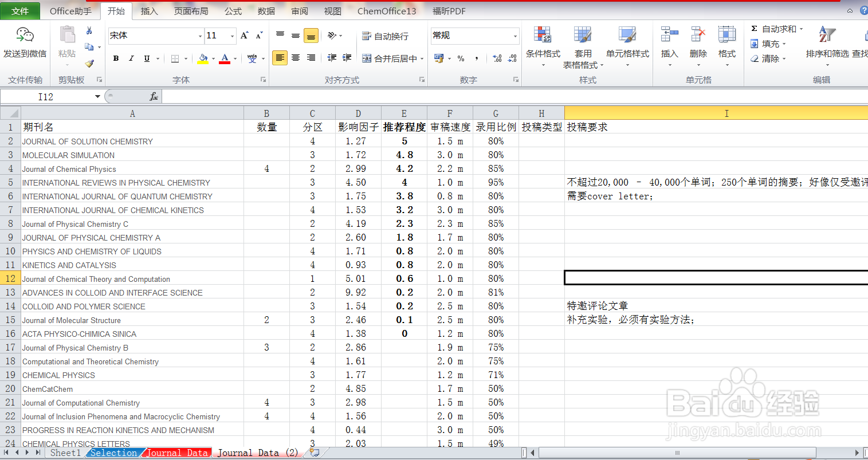Toggle italic formatting
Viewport: 868px width, 460px height.
coord(131,58)
